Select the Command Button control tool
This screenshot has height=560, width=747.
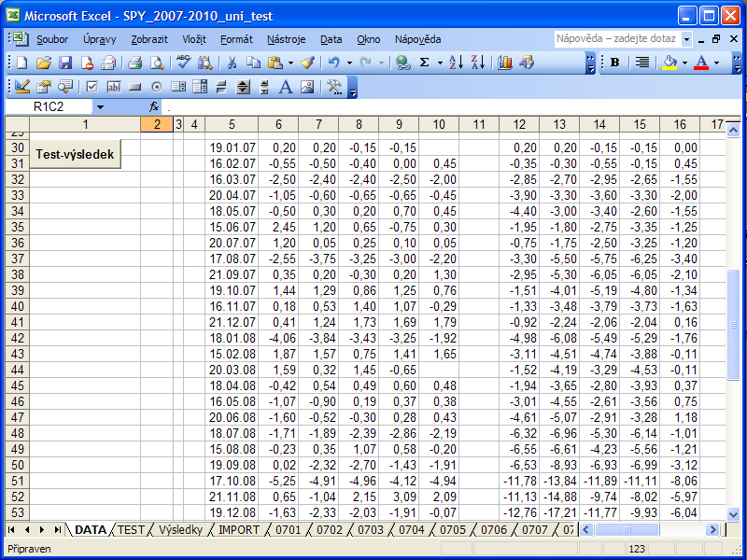coord(135,87)
